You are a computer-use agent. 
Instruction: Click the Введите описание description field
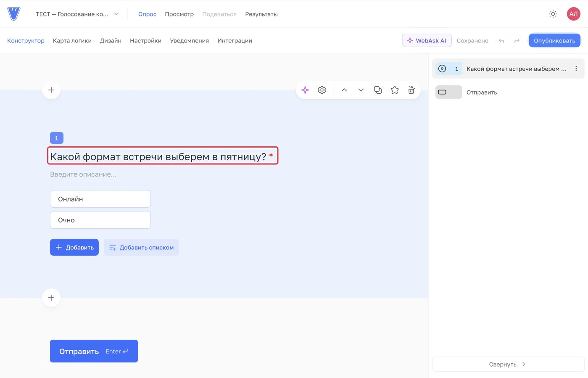pyautogui.click(x=83, y=174)
